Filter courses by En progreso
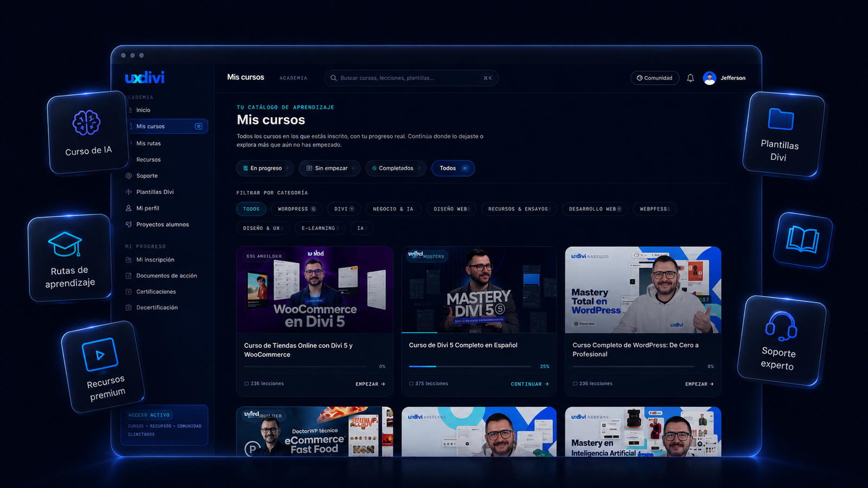 [x=265, y=168]
